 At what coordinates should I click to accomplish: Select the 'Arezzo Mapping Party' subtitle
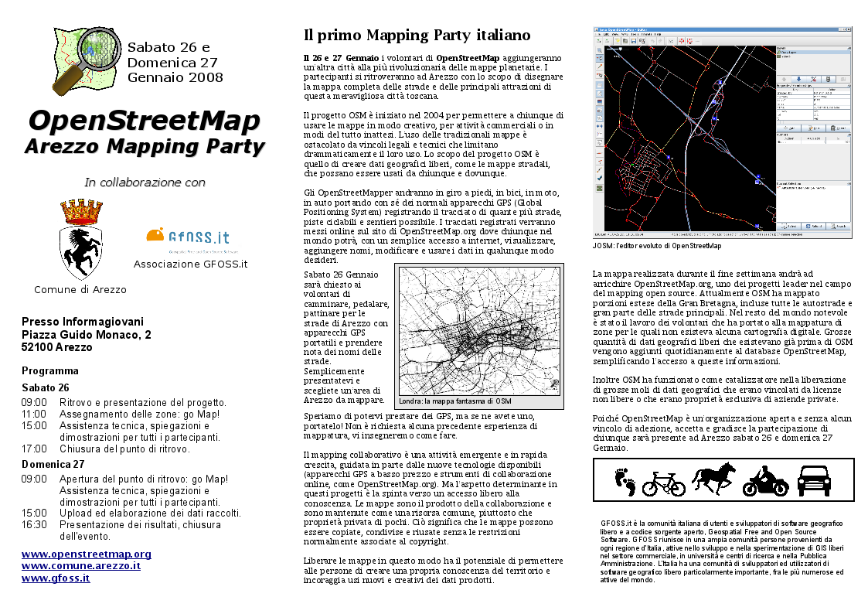(145, 147)
